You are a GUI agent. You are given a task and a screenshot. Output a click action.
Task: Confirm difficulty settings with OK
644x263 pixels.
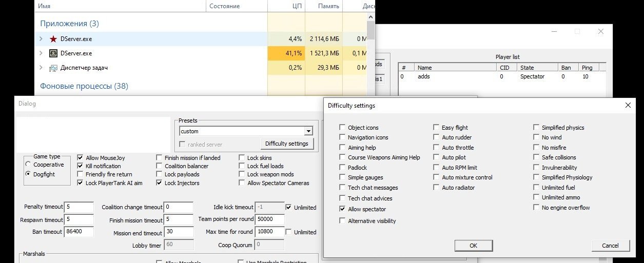pos(473,246)
